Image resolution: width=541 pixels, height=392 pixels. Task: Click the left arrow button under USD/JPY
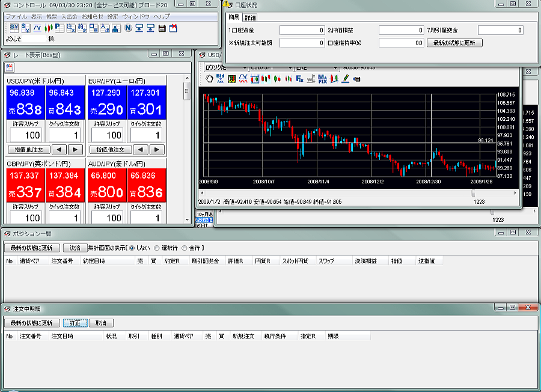pyautogui.click(x=59, y=150)
